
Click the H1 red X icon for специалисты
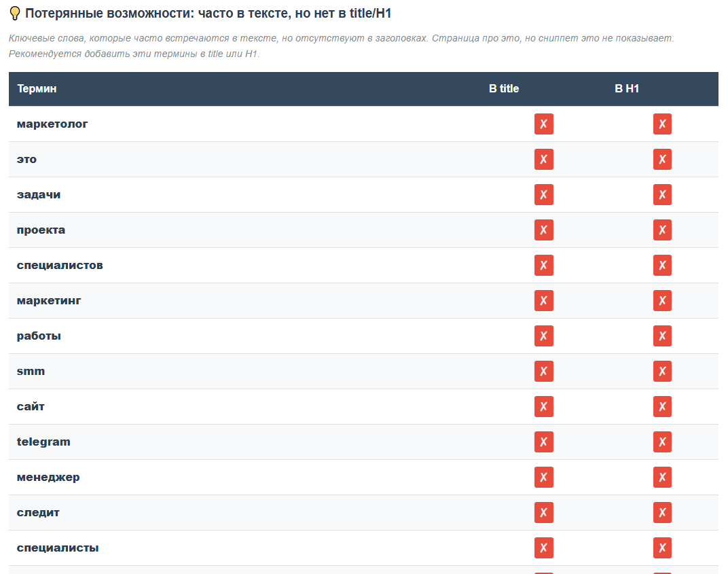662,548
